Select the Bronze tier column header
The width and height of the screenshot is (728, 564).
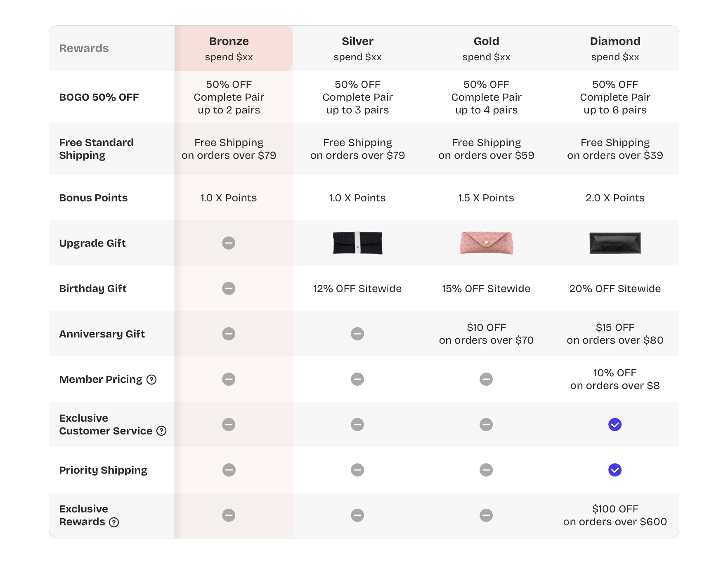pyautogui.click(x=229, y=48)
